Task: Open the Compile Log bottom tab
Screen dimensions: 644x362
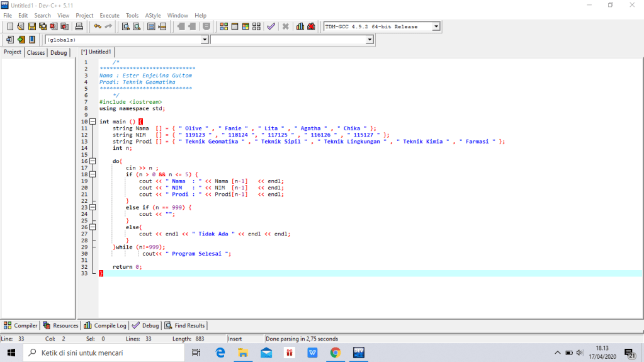Action: pos(105,325)
